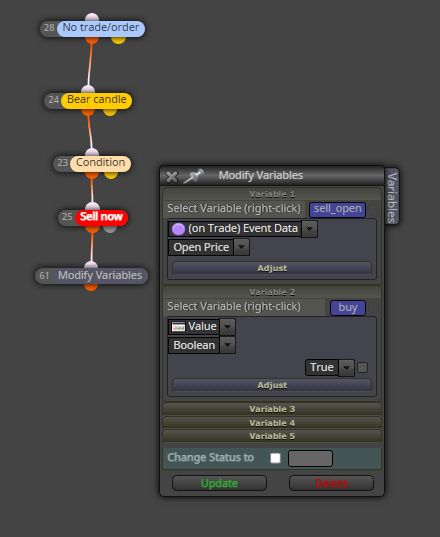Viewport: 440px width, 537px height.
Task: Click block number 24 label
Action: [x=53, y=100]
